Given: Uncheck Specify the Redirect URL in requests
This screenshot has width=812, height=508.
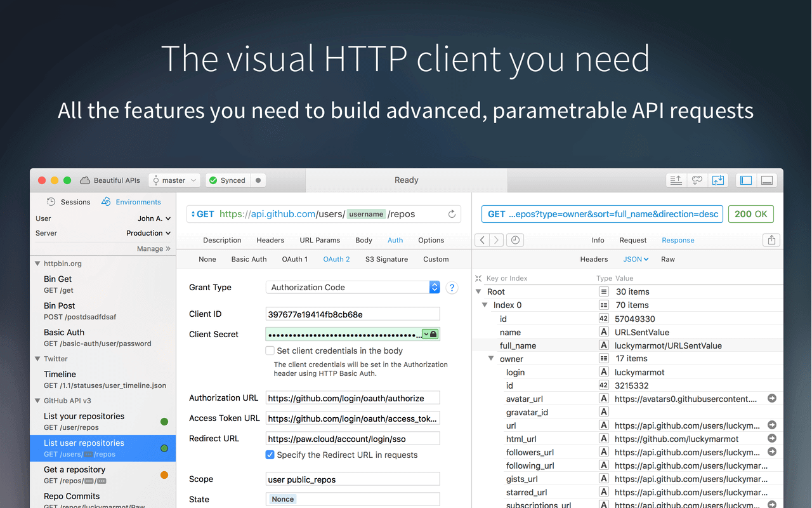Looking at the screenshot, I should (x=270, y=455).
